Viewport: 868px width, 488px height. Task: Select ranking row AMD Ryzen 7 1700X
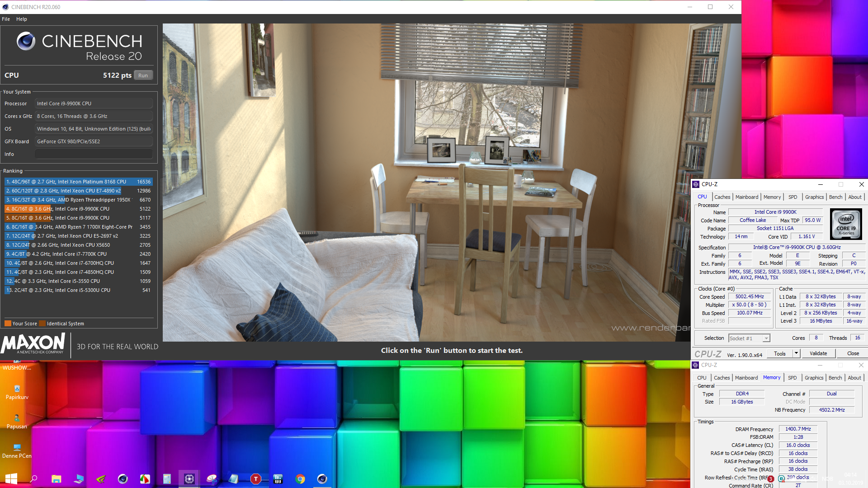(x=79, y=227)
